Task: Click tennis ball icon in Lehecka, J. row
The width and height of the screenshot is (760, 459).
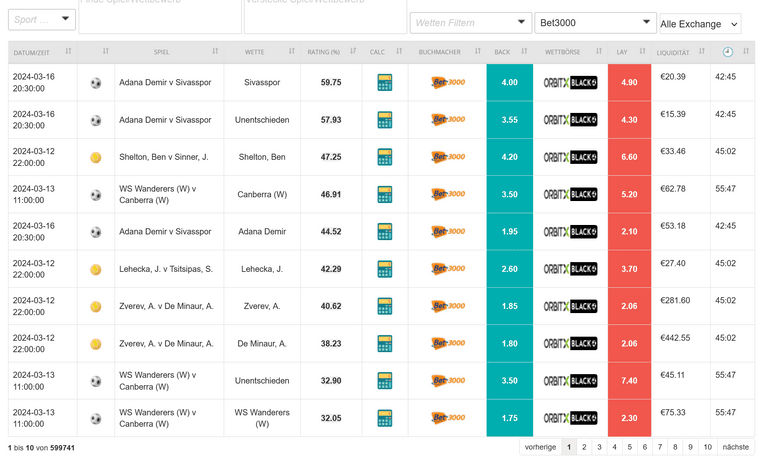Action: click(96, 269)
